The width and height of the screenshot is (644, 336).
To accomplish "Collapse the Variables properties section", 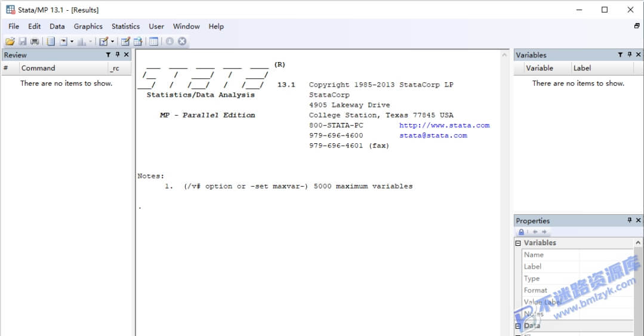I will point(518,243).
